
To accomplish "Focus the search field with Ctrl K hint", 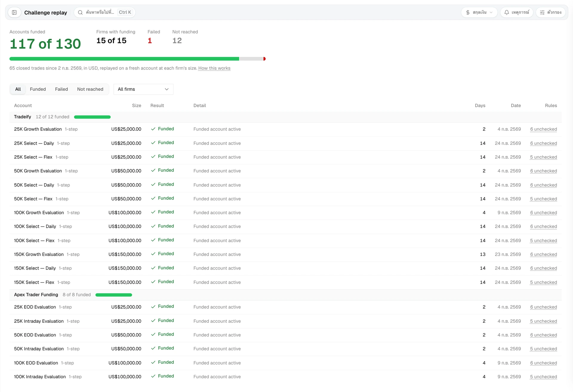I will coord(104,13).
